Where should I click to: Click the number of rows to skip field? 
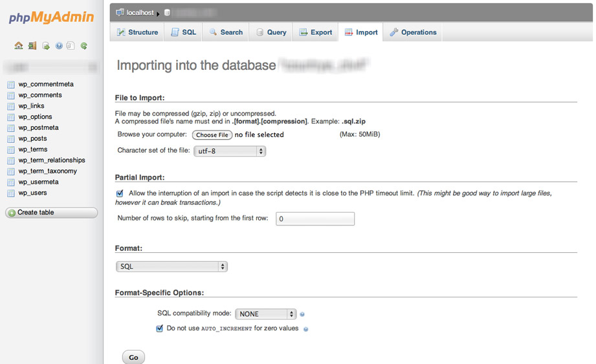coord(315,219)
